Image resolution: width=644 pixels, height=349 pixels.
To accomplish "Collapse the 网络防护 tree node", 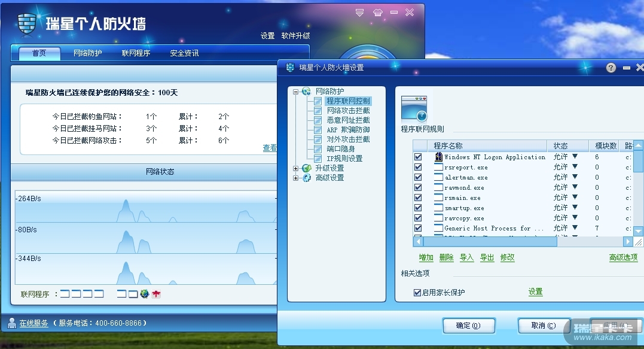I will pyautogui.click(x=296, y=92).
